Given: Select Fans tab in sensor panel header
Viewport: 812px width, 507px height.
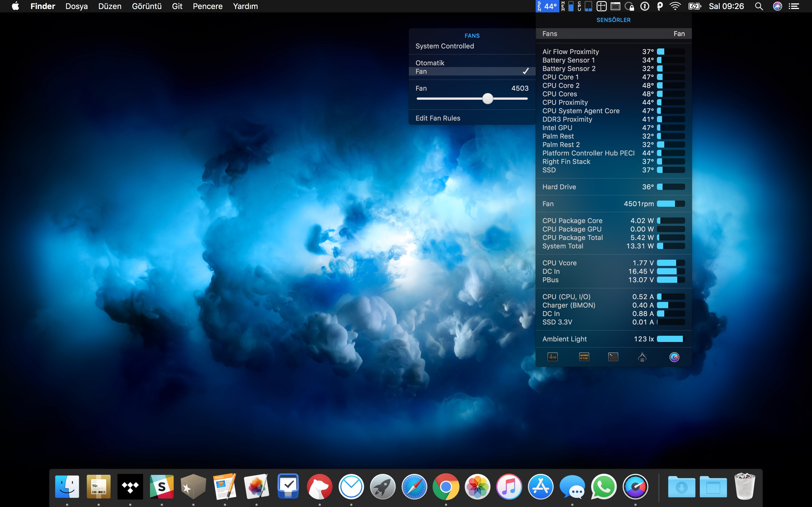Looking at the screenshot, I should click(x=550, y=33).
